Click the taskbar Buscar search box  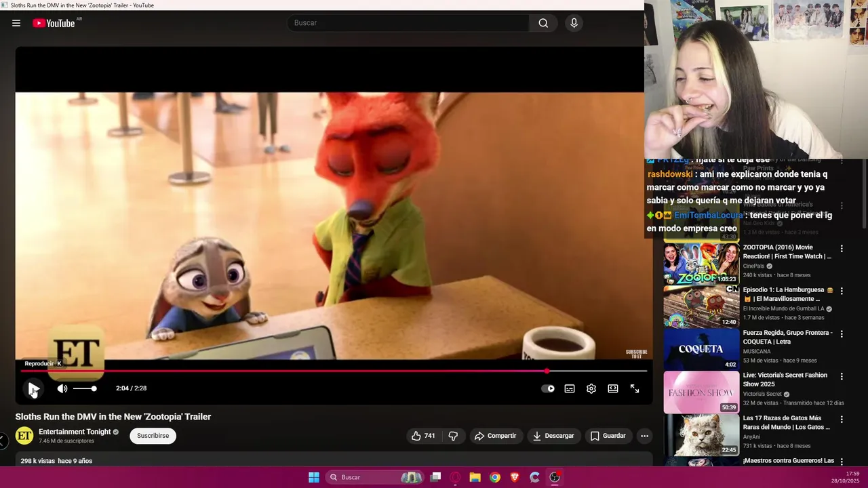pos(374,477)
